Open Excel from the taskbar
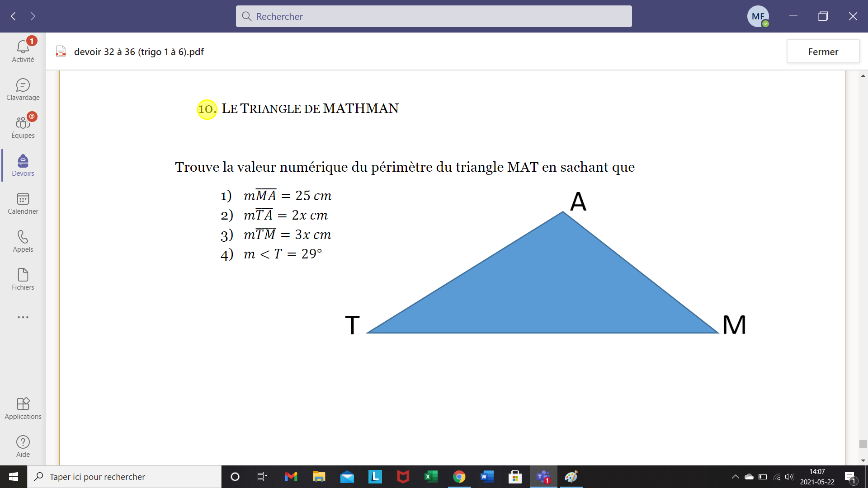 431,477
